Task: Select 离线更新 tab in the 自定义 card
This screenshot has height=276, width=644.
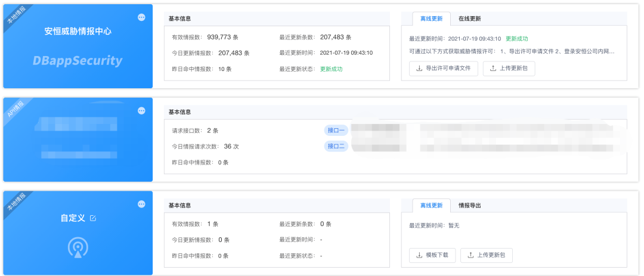Action: tap(431, 205)
